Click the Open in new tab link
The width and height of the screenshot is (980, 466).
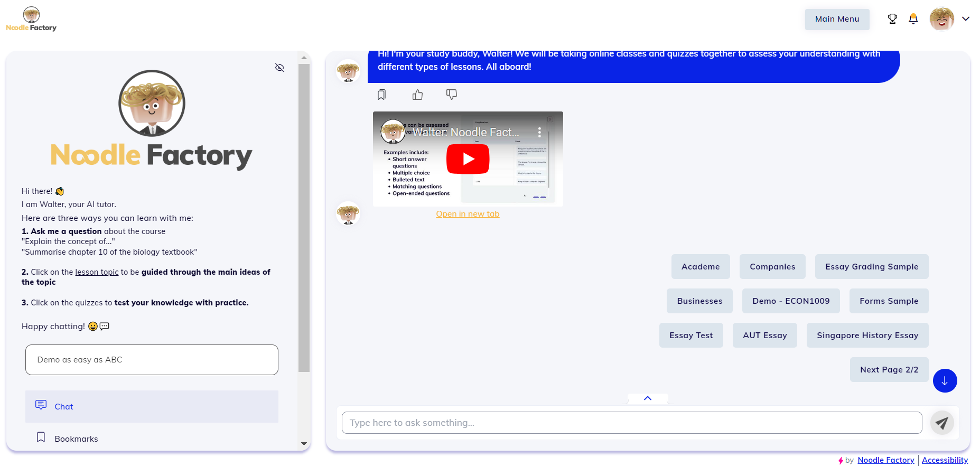click(468, 214)
